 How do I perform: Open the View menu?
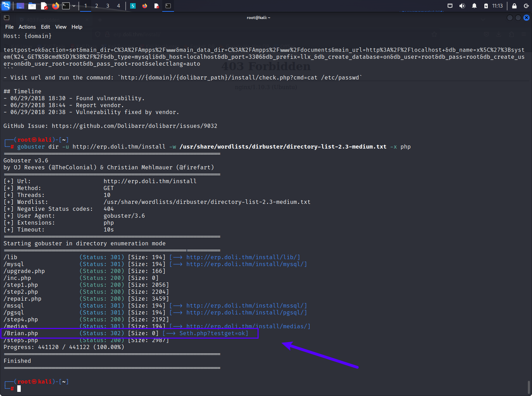[x=61, y=27]
